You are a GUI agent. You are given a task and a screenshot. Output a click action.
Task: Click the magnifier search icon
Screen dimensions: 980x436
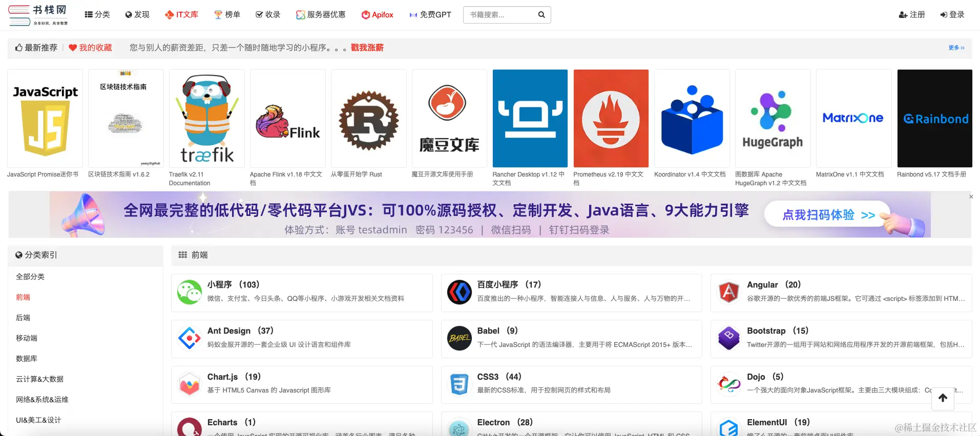coord(541,15)
